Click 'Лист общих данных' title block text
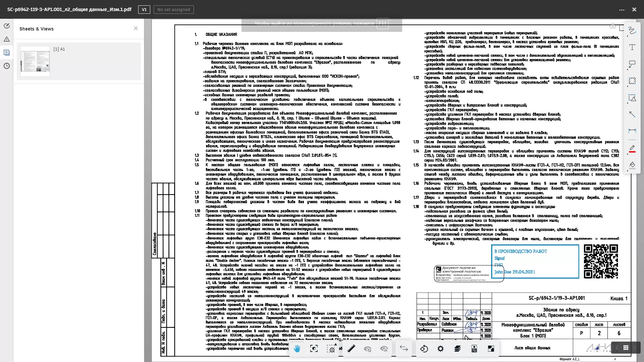644x362 pixels. click(x=532, y=348)
